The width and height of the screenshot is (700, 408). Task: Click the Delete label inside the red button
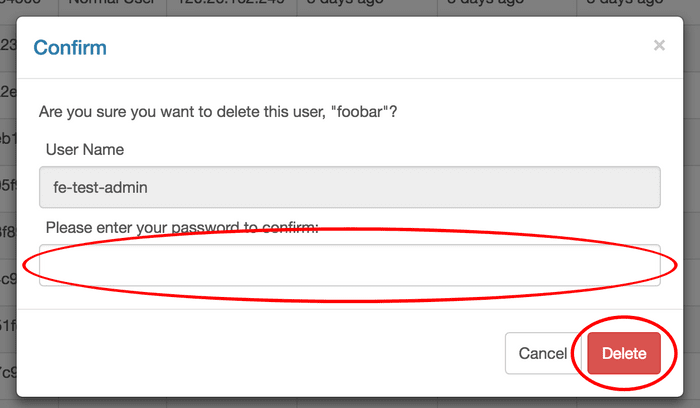[624, 354]
